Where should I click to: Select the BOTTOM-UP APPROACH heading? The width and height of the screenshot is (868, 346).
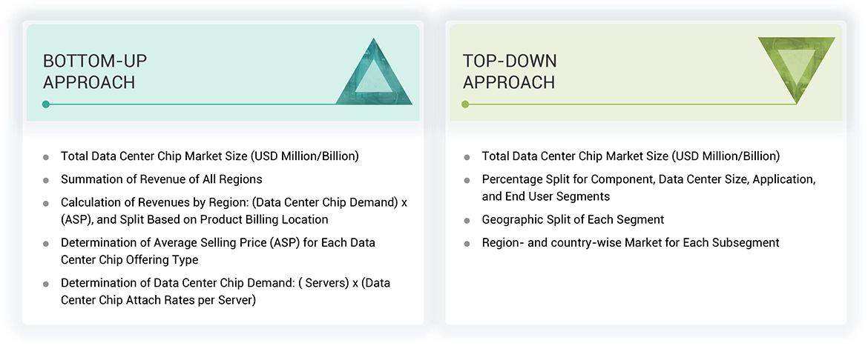pyautogui.click(x=89, y=72)
